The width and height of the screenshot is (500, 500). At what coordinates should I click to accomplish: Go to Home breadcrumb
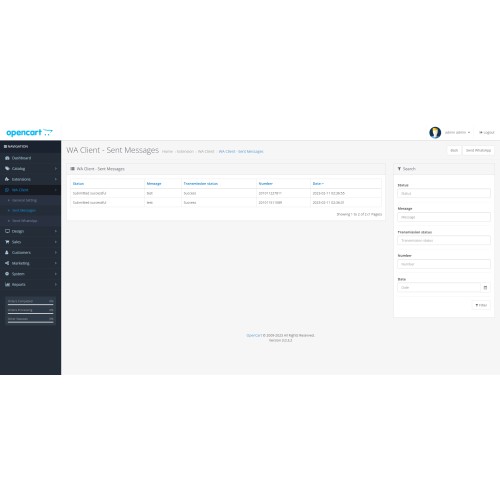pos(167,151)
